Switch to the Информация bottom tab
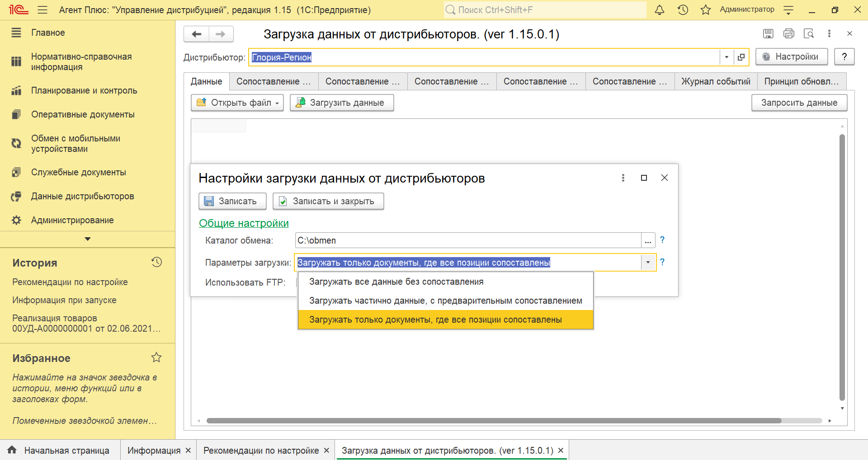The height and width of the screenshot is (460, 868). click(x=154, y=450)
